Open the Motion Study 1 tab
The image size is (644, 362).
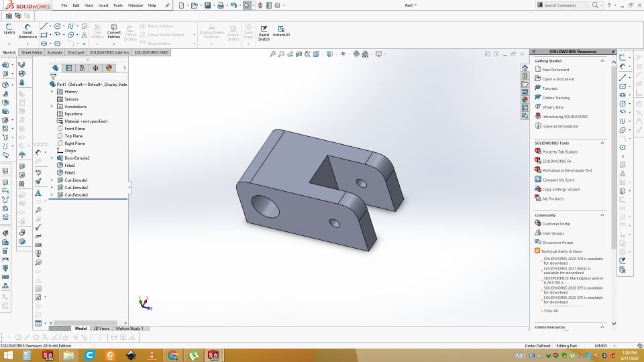pos(129,328)
